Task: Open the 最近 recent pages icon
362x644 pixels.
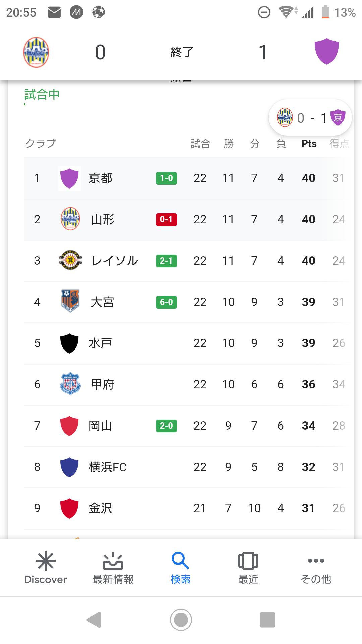Action: click(248, 568)
